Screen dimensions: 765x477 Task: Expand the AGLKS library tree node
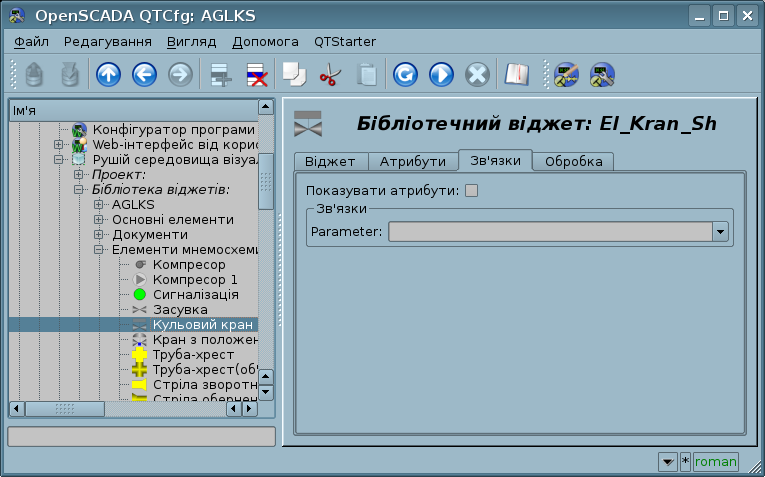[99, 205]
